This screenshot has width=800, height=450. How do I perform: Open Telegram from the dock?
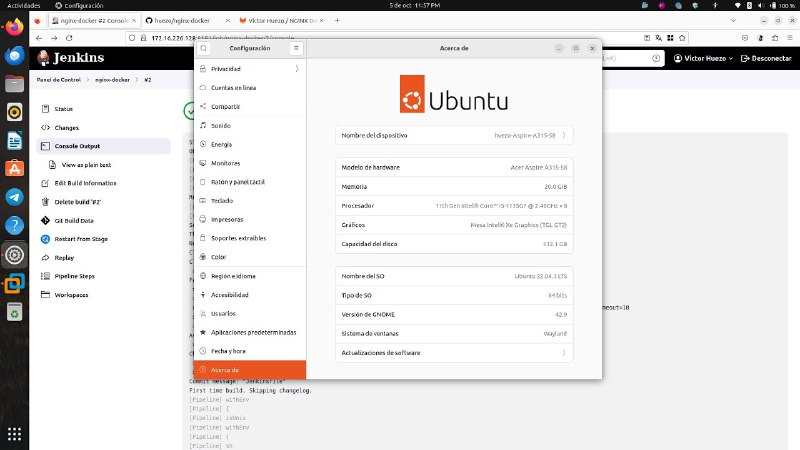click(x=14, y=197)
